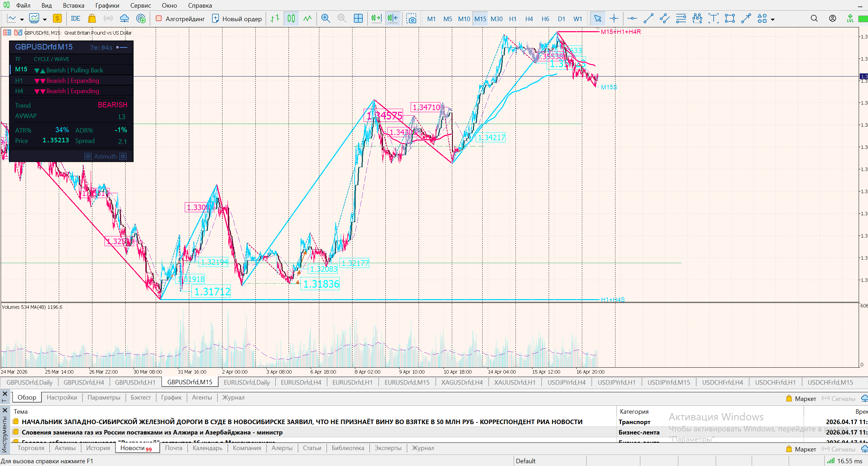The width and height of the screenshot is (868, 466).
Task: Select the Fibonacci retracement tool
Action: [681, 19]
